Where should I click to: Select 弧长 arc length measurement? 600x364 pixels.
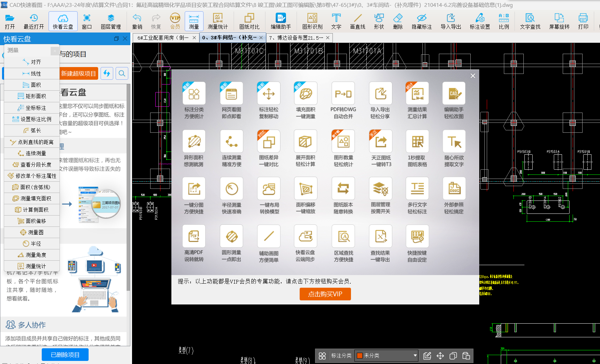32,130
